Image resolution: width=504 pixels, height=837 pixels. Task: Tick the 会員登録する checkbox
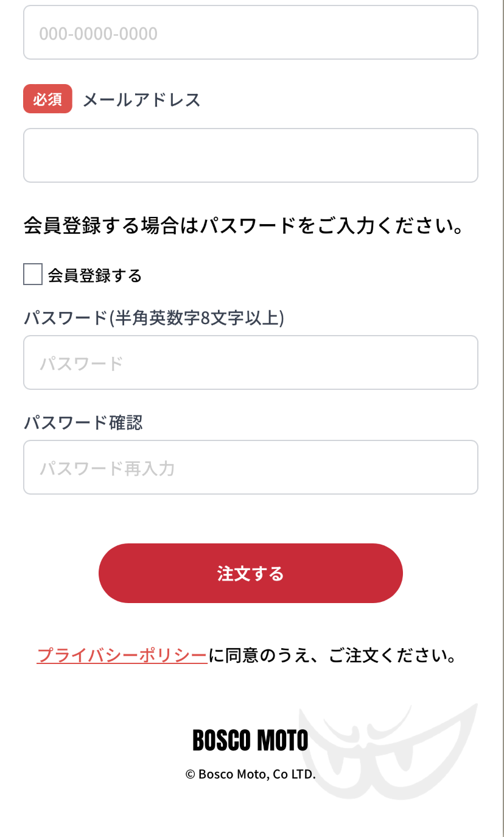(x=33, y=275)
